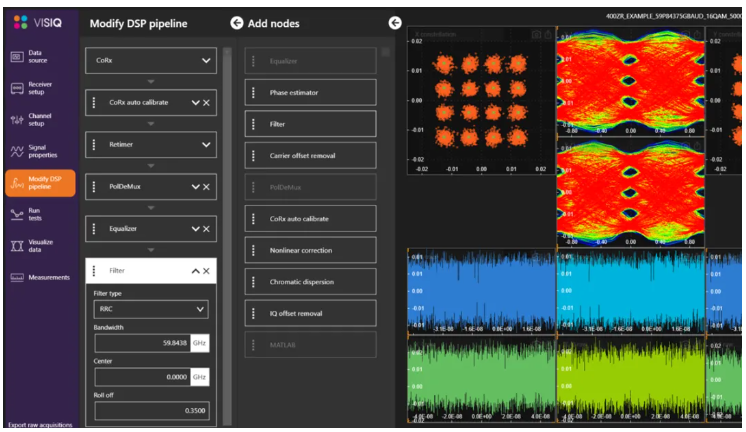This screenshot has height=432, width=746.
Task: Expand the CoRx auto calibrate pipeline node
Action: (x=195, y=103)
